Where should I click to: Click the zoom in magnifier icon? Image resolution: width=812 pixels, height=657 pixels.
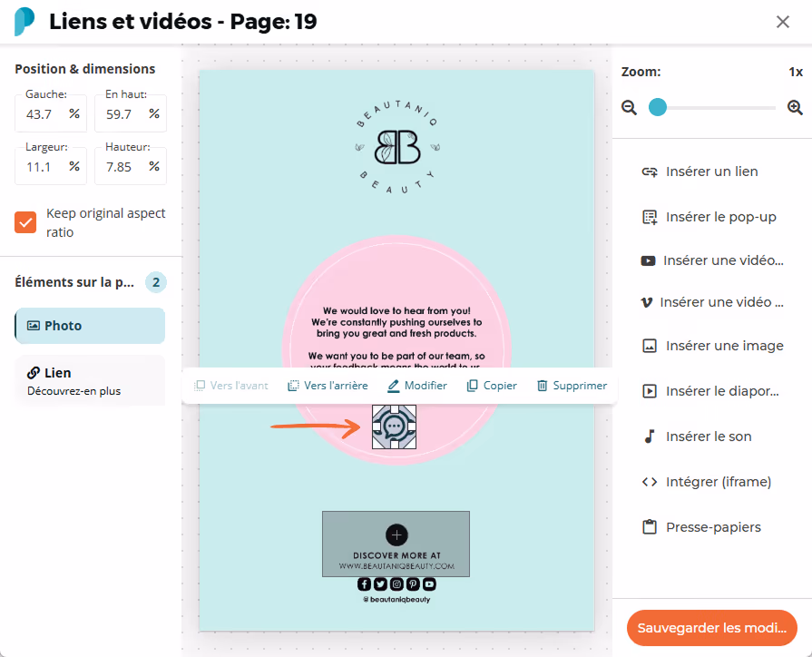(795, 108)
